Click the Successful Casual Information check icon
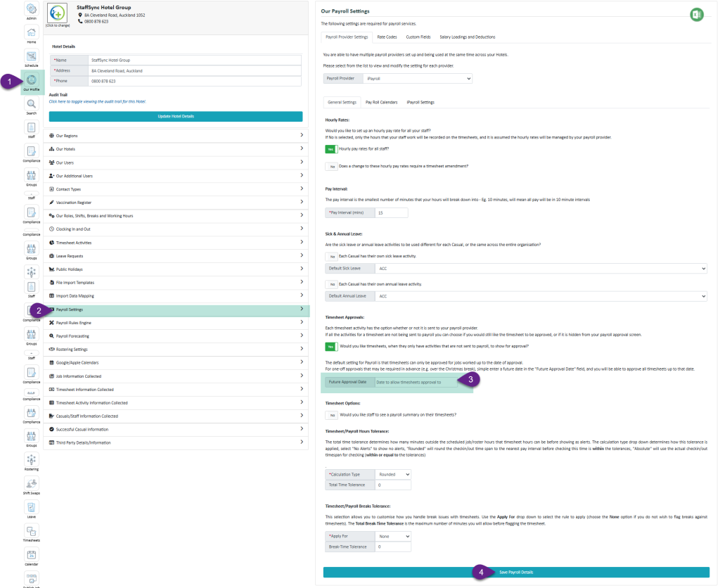Screen dimensions: 720x588 click(x=52, y=429)
